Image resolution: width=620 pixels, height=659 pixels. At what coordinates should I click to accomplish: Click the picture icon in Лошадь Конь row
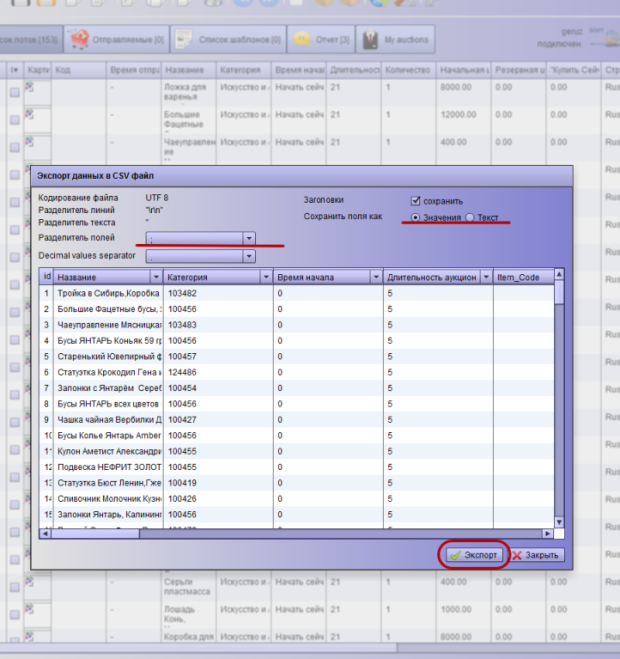(x=29, y=609)
